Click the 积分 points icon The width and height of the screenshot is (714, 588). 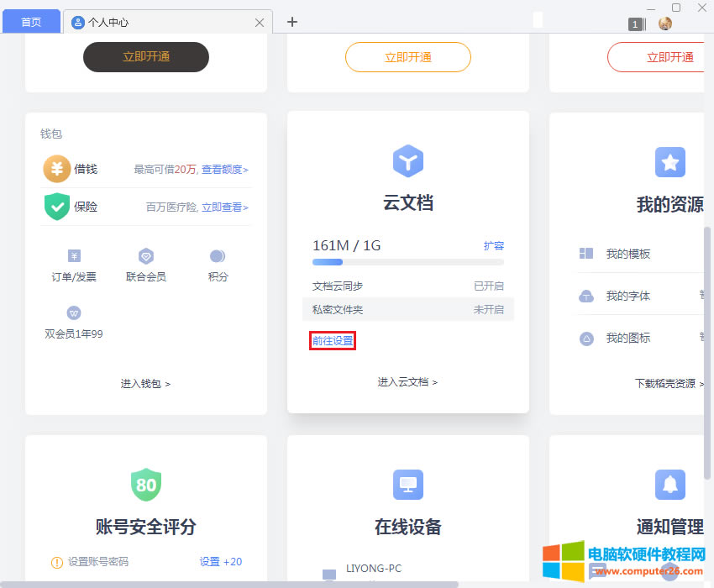point(218,256)
